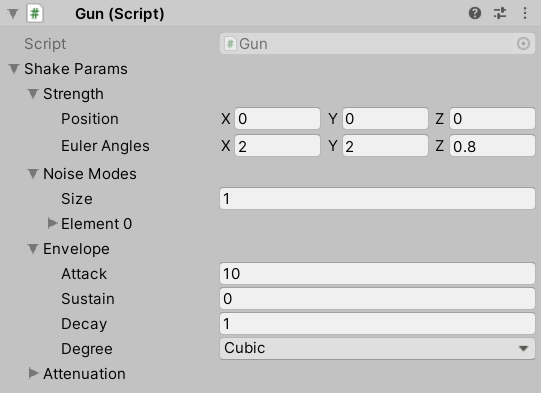The width and height of the screenshot is (541, 393).
Task: Collapse the Noise Modes foldout
Action: 33,174
